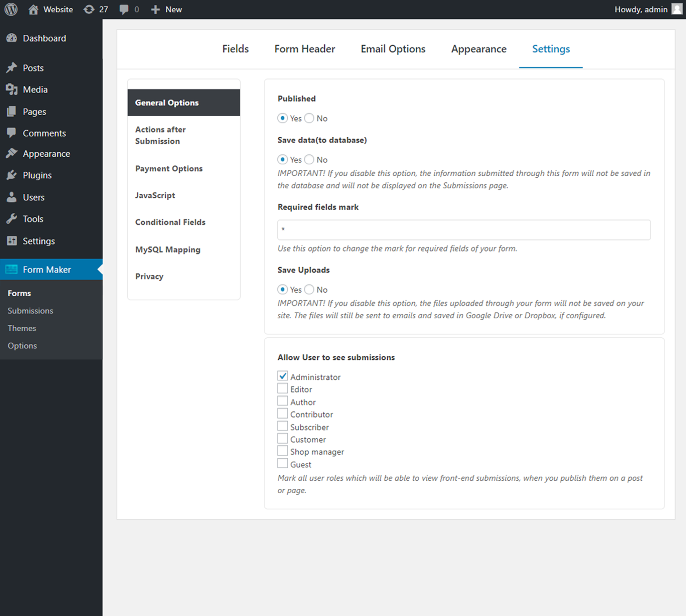The height and width of the screenshot is (616, 686).
Task: Open the updates icon showing 27
Action: click(89, 10)
